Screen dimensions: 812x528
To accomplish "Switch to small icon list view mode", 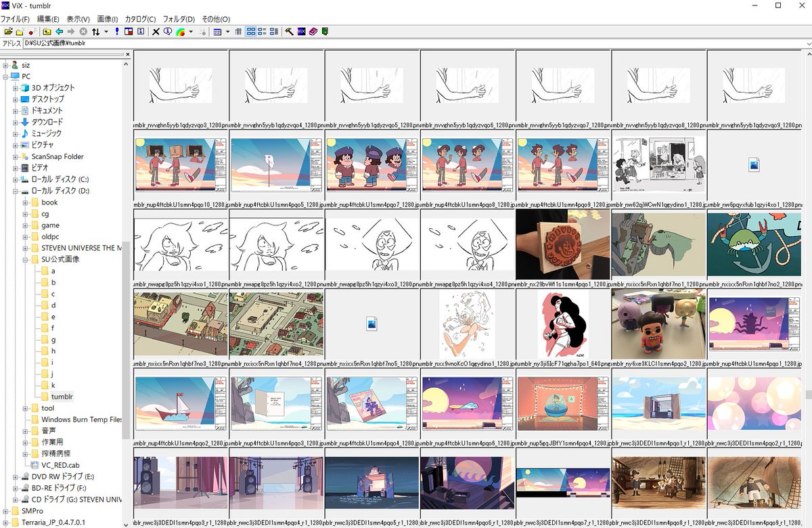I will pos(262,31).
